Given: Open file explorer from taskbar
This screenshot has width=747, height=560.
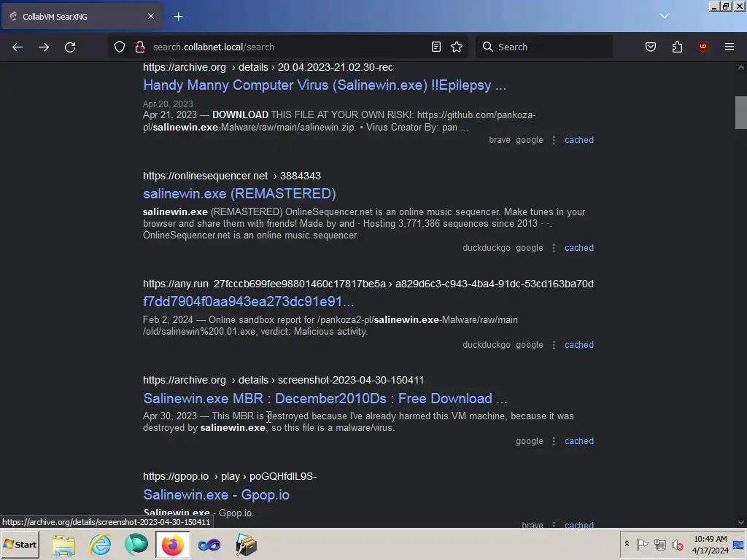Looking at the screenshot, I should 63,545.
